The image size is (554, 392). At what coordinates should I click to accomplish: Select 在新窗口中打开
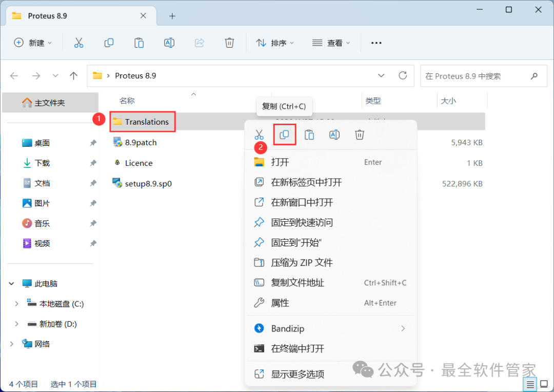point(331,203)
